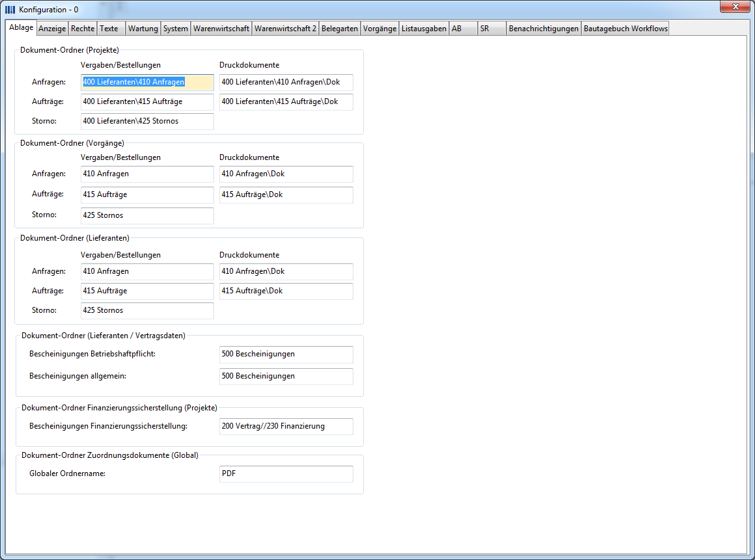The width and height of the screenshot is (755, 560).
Task: Select the Listausgaben tab
Action: [x=424, y=29]
